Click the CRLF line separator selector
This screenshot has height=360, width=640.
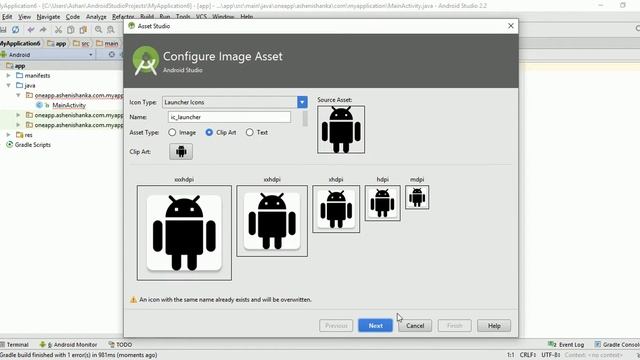pos(527,355)
